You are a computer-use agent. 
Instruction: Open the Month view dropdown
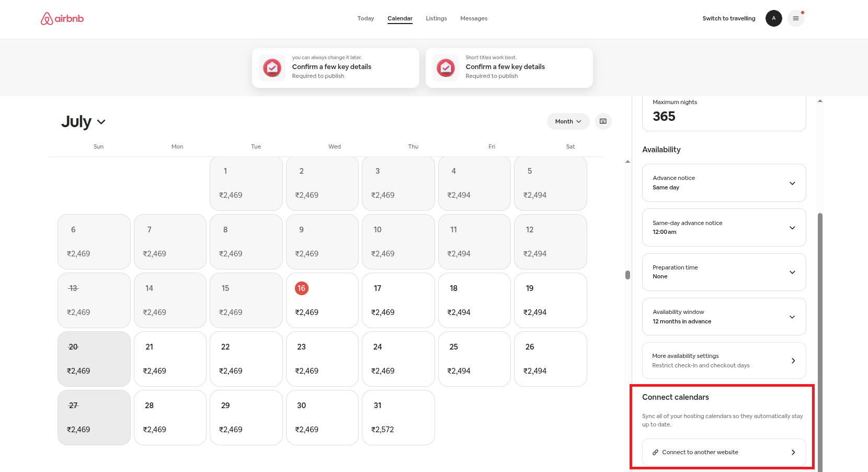pos(568,121)
